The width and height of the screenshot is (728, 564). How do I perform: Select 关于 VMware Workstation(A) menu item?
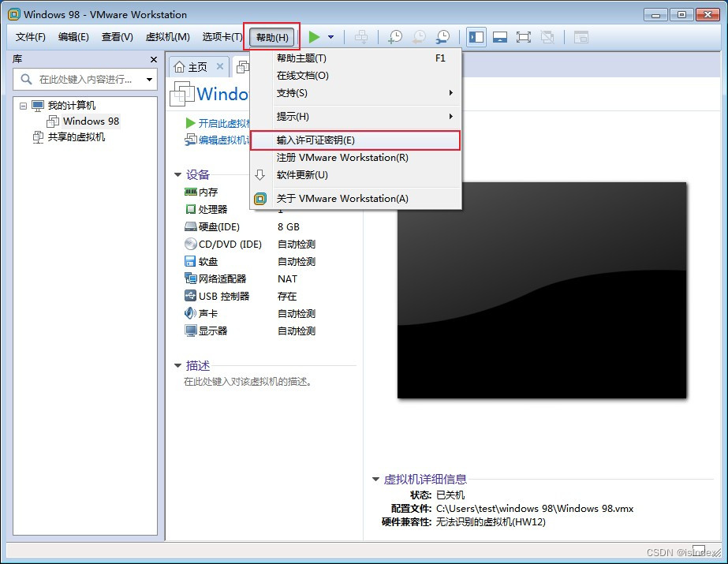(356, 199)
